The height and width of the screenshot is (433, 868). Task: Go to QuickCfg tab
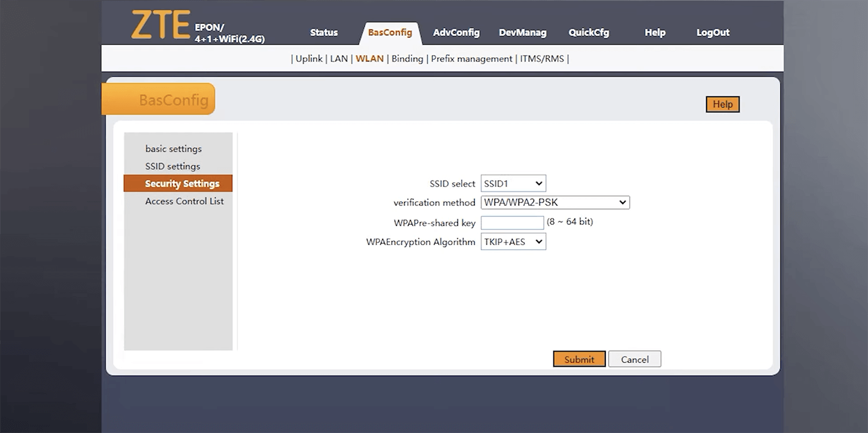pos(589,32)
